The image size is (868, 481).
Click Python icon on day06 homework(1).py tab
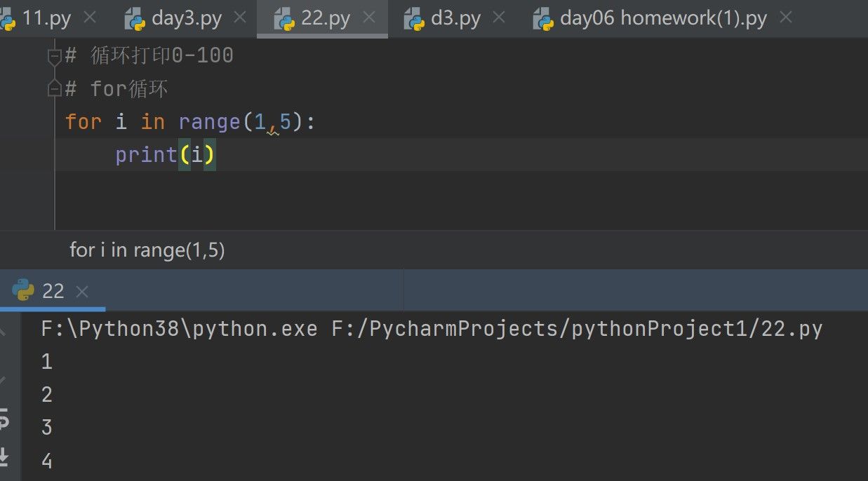pos(543,19)
